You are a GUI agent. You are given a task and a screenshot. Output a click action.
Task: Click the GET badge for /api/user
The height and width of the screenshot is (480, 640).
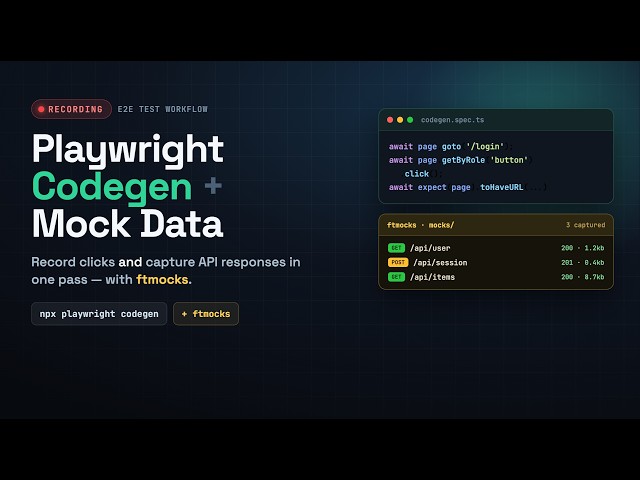tap(396, 248)
